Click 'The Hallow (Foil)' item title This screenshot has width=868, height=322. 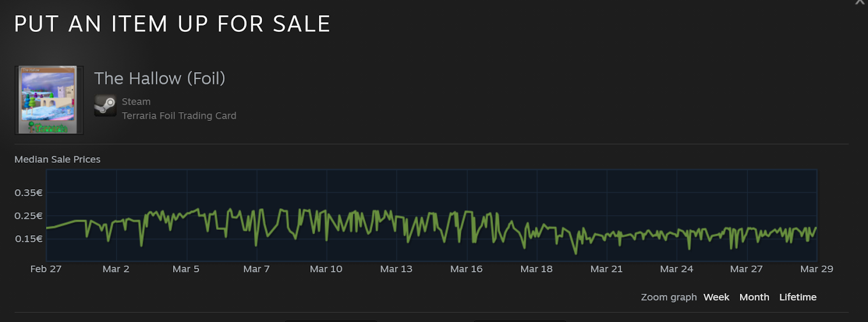tap(159, 79)
